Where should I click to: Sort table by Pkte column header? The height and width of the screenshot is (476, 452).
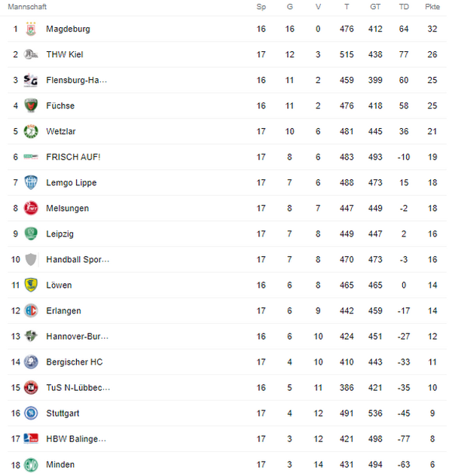432,7
